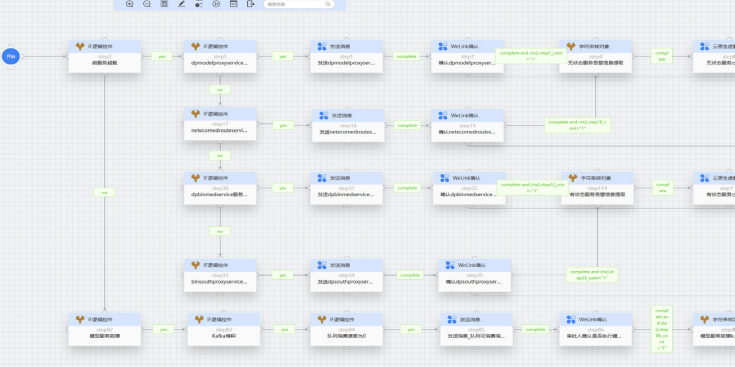Select 'yes' label between step82 and step83
The image size is (735, 367).
click(164, 330)
